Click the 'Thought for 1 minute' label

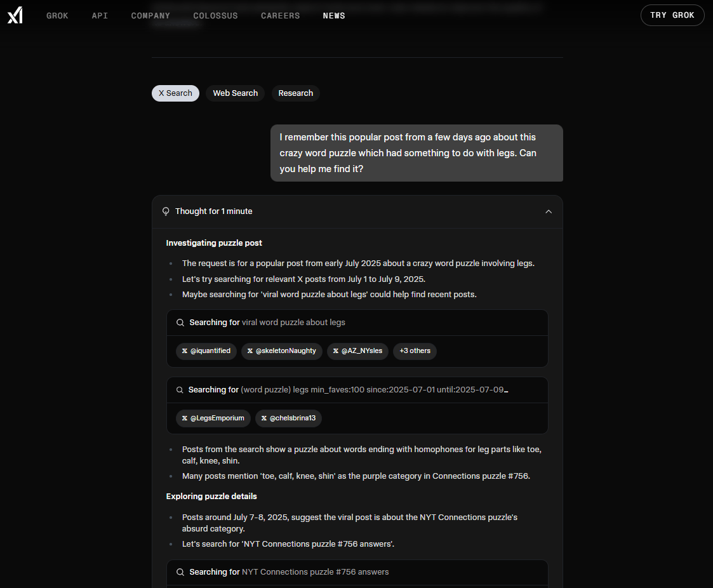[214, 211]
